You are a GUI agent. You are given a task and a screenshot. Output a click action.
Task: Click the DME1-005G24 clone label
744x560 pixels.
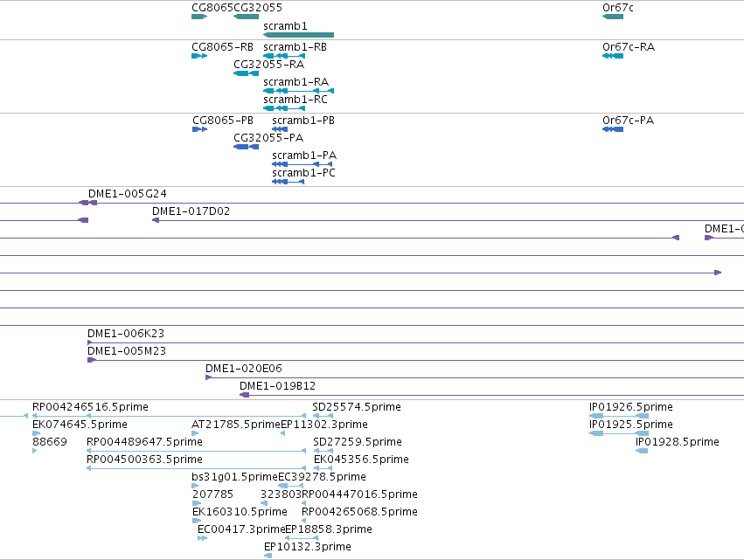tap(127, 193)
